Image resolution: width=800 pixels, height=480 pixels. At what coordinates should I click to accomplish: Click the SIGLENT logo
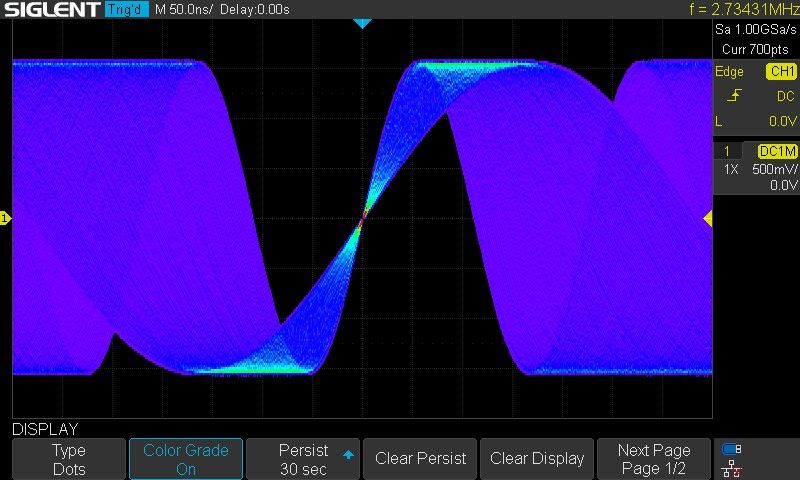click(x=52, y=9)
